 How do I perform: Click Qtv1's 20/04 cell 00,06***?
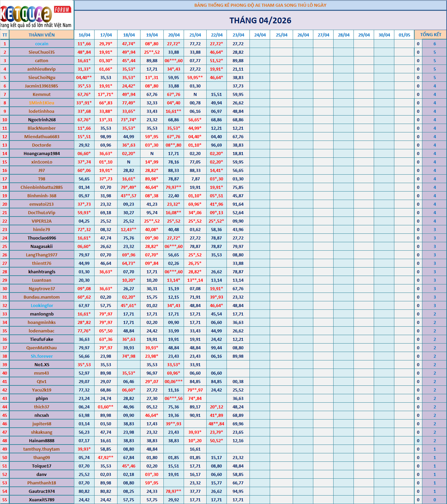click(174, 381)
